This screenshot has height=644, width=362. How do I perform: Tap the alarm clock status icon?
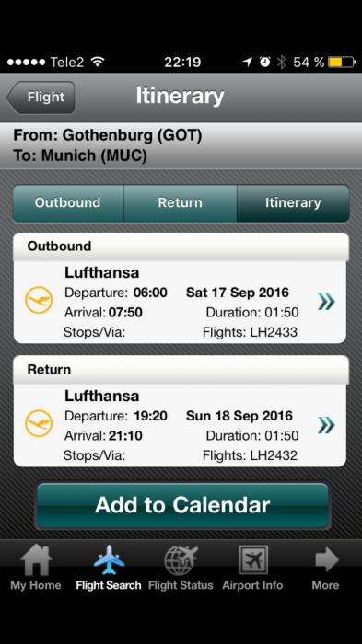(x=265, y=62)
